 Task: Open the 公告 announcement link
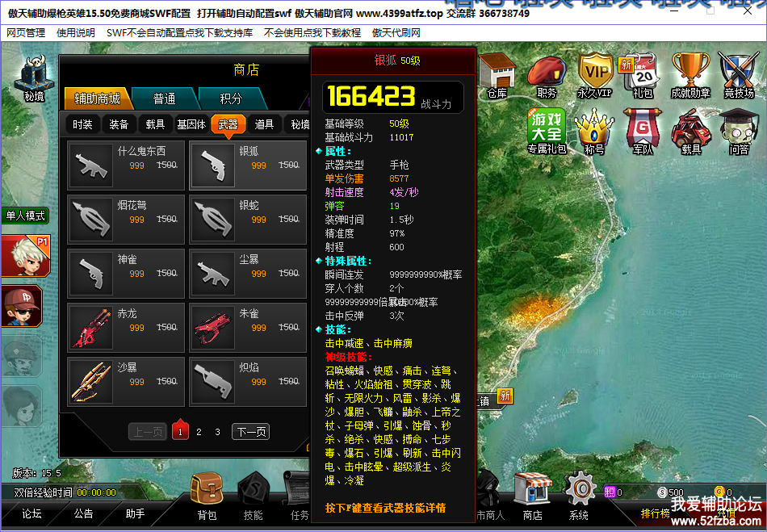tap(84, 513)
